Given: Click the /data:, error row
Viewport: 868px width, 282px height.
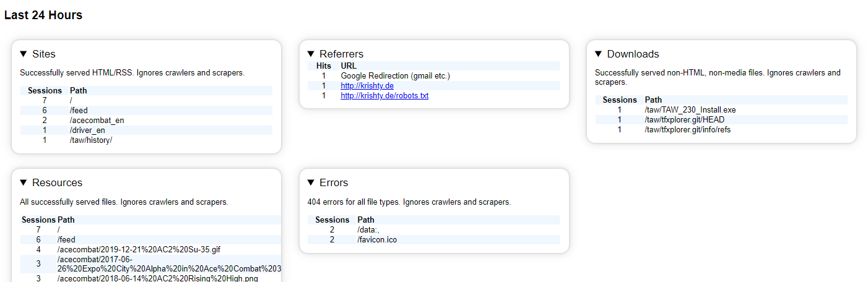Looking at the screenshot, I should [x=433, y=230].
